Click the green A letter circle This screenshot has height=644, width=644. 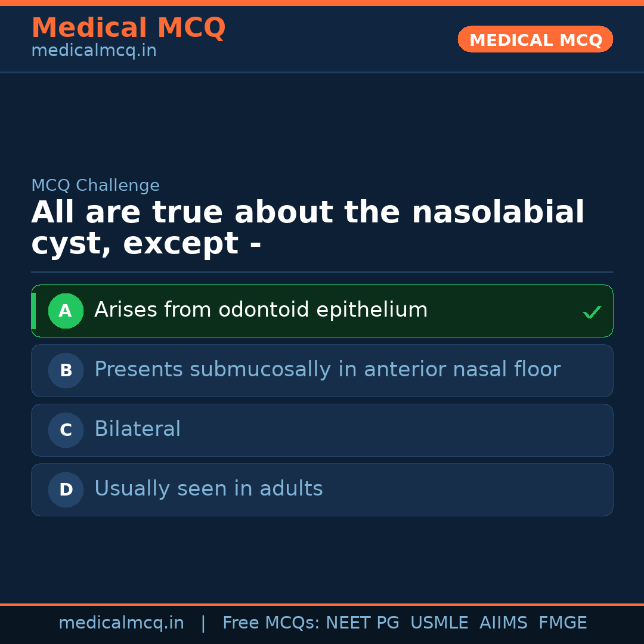pos(66,311)
